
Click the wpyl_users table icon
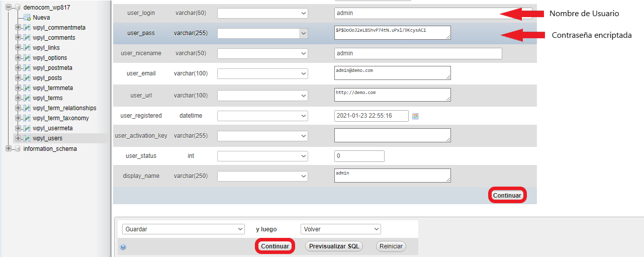[x=27, y=138]
